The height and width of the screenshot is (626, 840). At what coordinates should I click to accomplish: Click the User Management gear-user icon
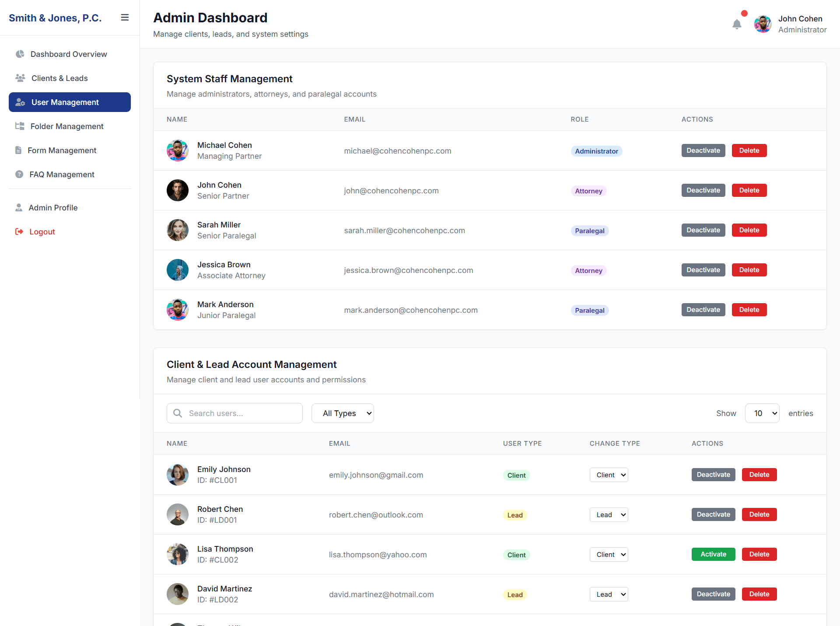(20, 102)
